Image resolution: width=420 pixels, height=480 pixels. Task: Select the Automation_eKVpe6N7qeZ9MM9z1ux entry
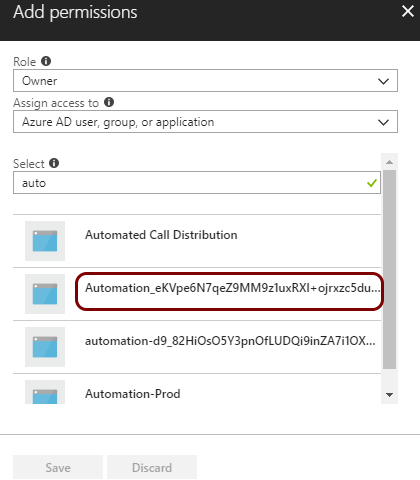point(197,294)
